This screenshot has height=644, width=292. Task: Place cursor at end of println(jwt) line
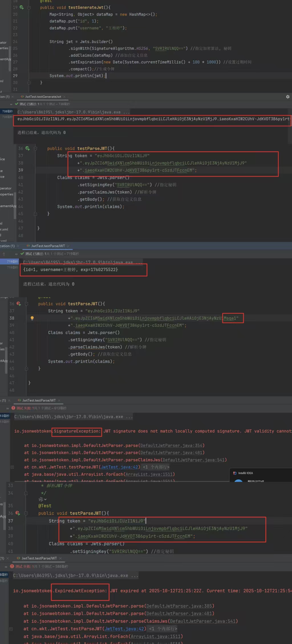[x=106, y=76]
